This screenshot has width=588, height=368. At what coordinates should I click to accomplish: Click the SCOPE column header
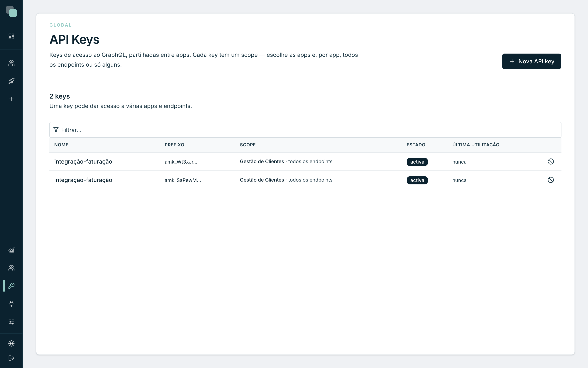[x=248, y=145]
